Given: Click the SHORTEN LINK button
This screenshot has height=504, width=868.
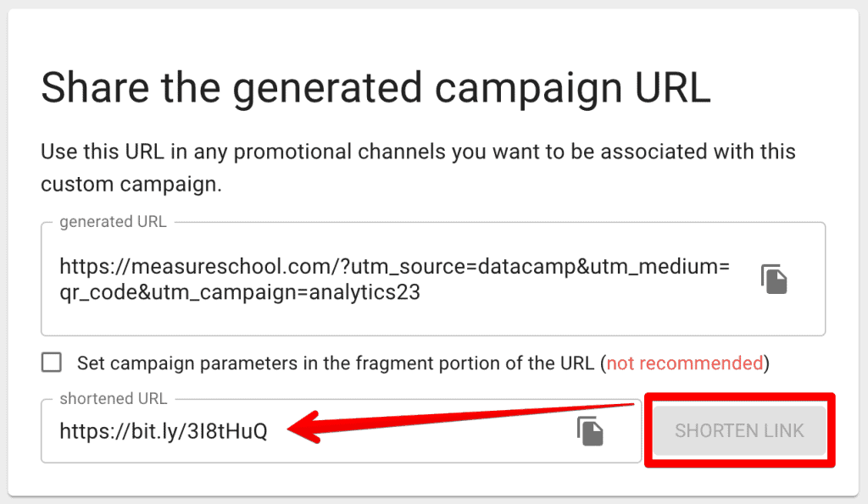Looking at the screenshot, I should [738, 431].
